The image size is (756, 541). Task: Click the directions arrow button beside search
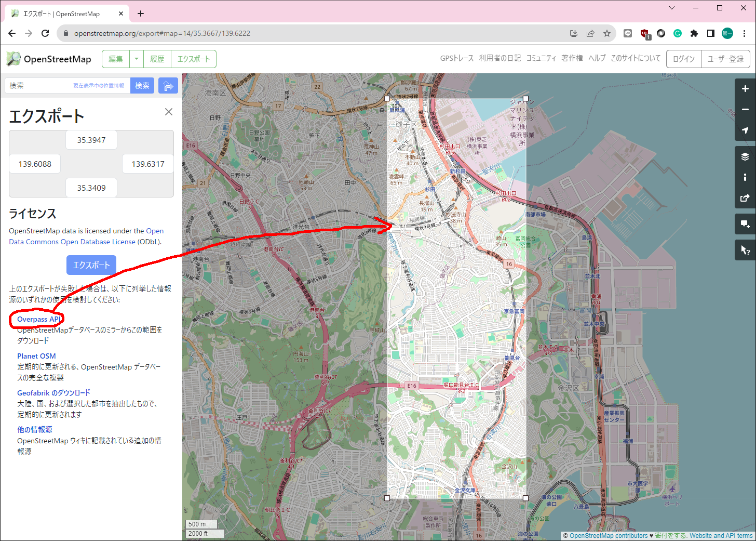[x=168, y=86]
